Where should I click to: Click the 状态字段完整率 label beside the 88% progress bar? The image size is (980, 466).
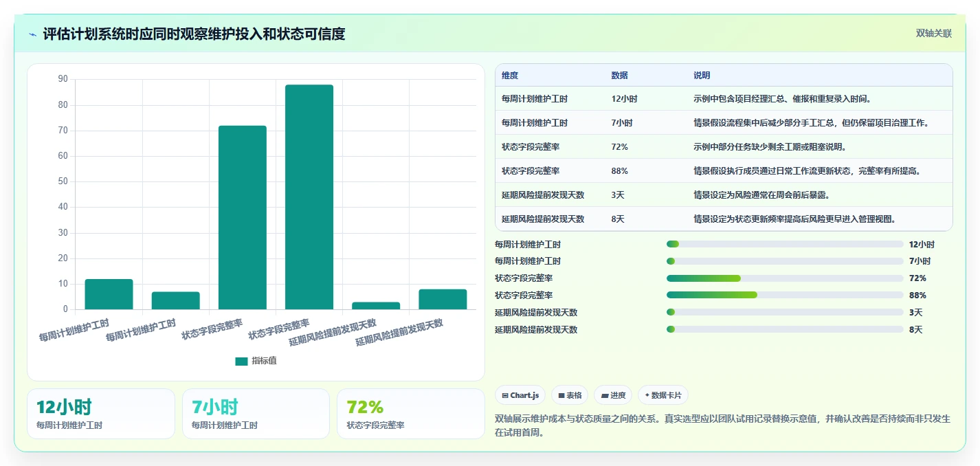click(x=524, y=296)
